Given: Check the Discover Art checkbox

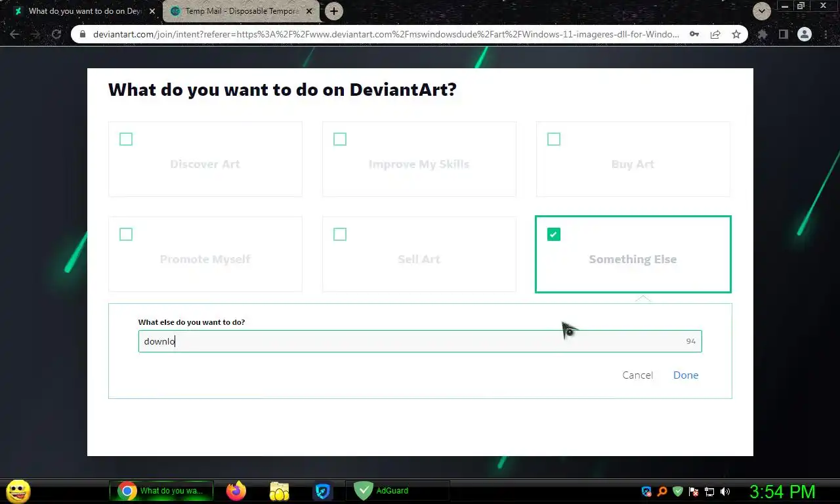Looking at the screenshot, I should click(126, 139).
